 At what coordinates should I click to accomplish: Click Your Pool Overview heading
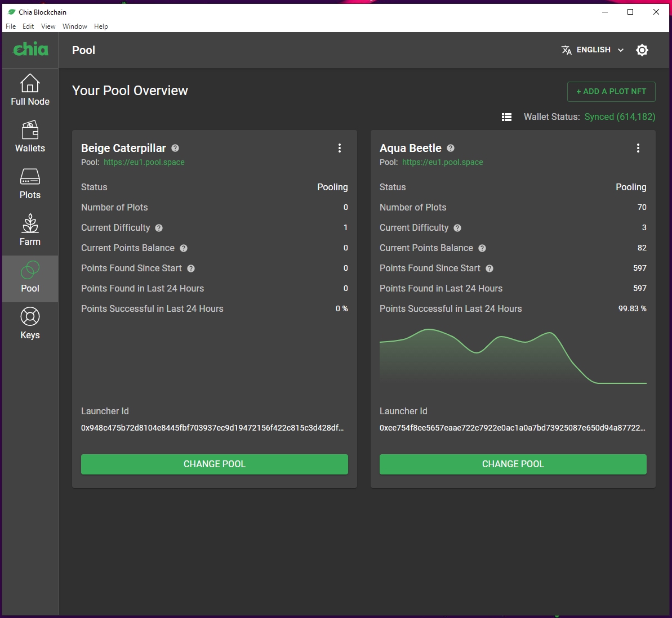pyautogui.click(x=130, y=91)
